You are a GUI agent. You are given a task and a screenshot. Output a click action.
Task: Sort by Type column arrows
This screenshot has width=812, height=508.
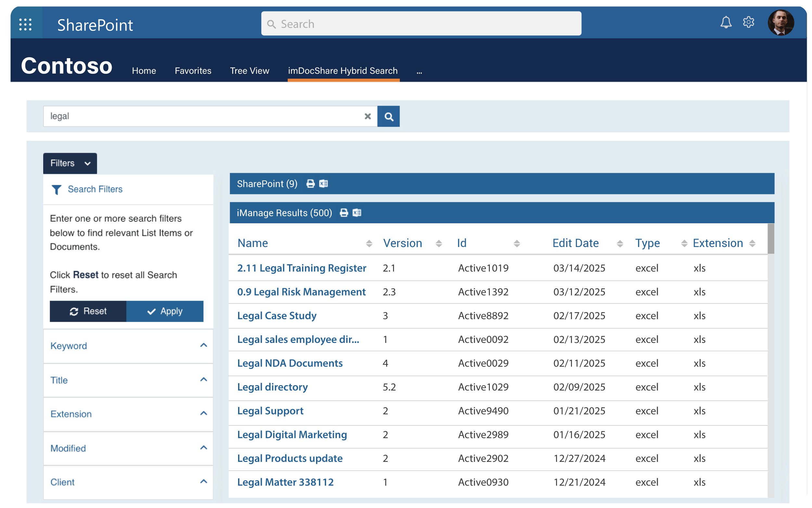click(x=684, y=243)
